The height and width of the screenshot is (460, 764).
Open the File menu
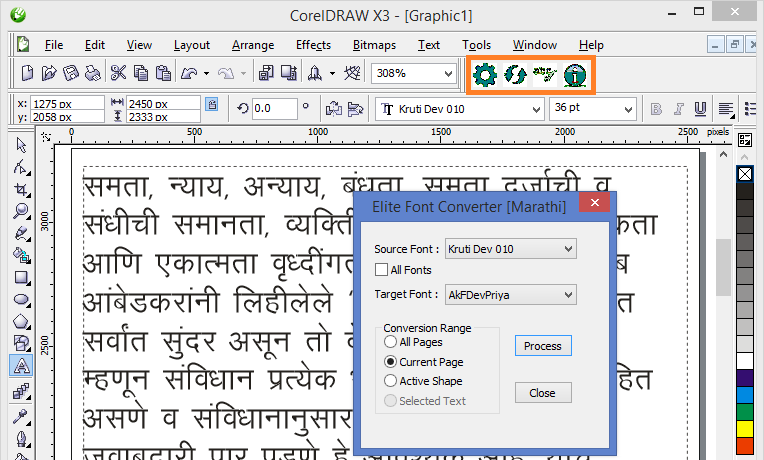coord(54,45)
